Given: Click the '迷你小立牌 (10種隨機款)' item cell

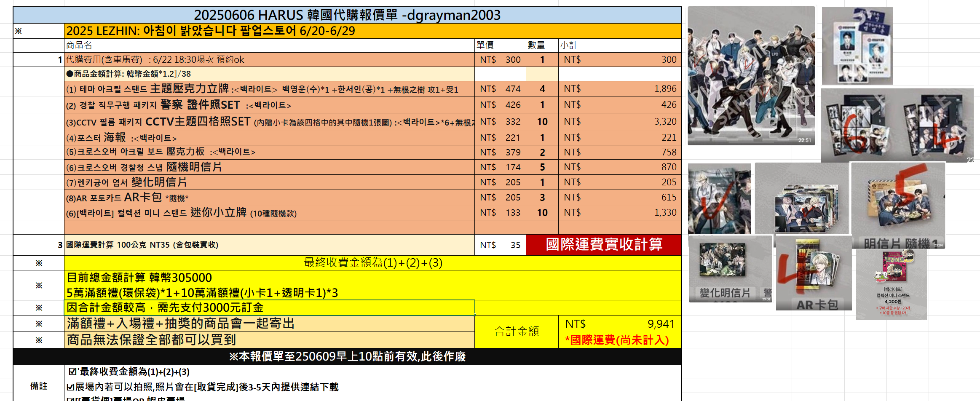Looking at the screenshot, I should click(x=269, y=212).
